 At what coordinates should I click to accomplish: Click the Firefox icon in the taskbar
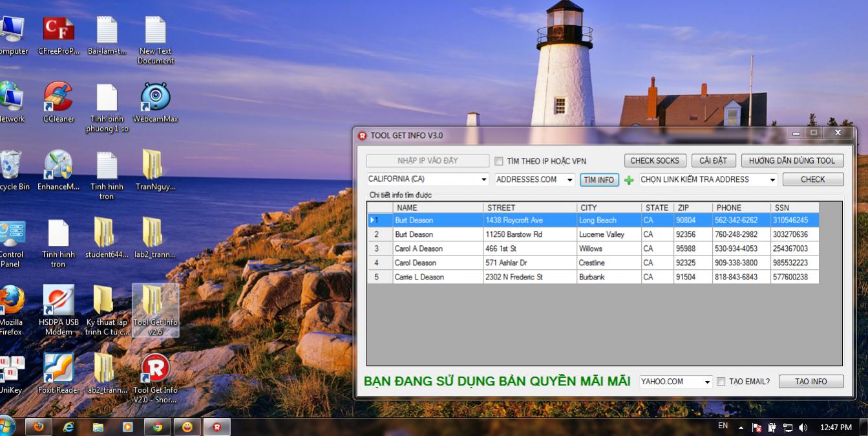(39, 427)
